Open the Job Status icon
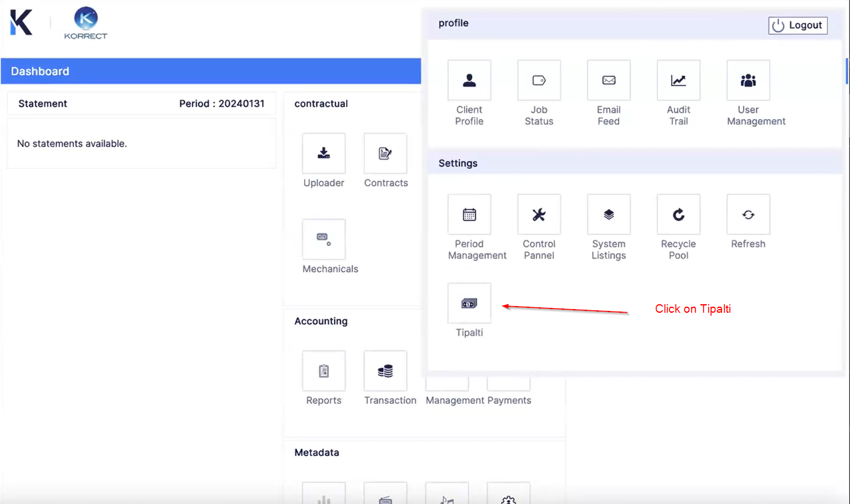Screen dimensions: 850x504 point(539,80)
